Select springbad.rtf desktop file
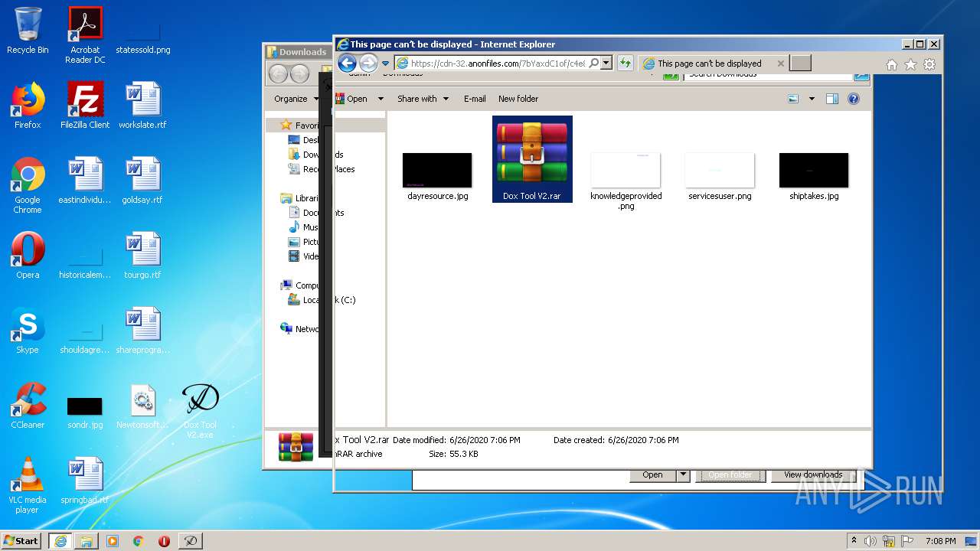Image resolution: width=980 pixels, height=551 pixels. pos(85,481)
